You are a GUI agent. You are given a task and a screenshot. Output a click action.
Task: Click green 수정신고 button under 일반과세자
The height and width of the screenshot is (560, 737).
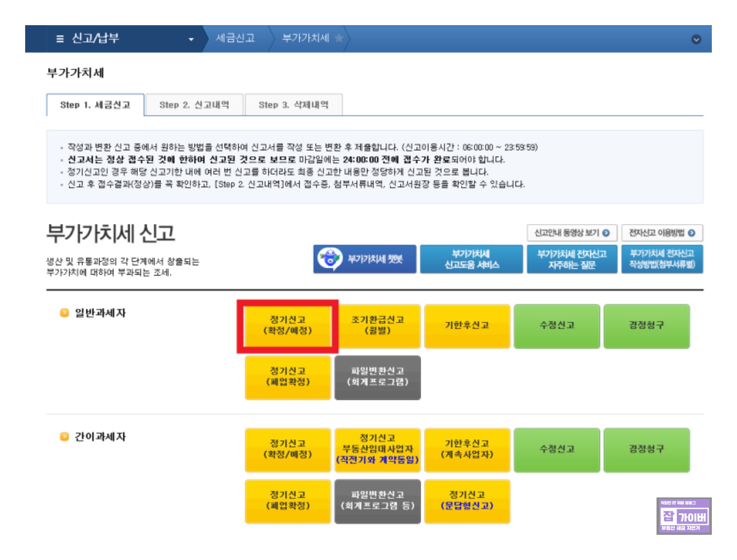[x=557, y=325]
